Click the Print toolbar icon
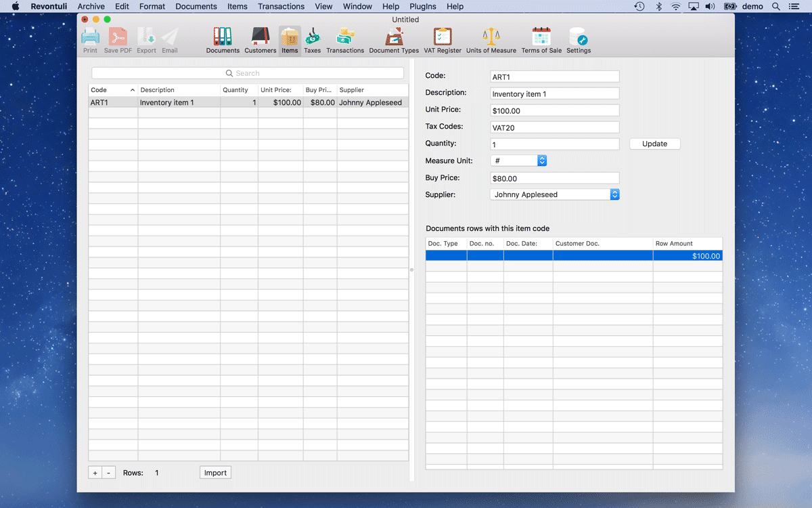The height and width of the screenshot is (508, 812). tap(90, 37)
